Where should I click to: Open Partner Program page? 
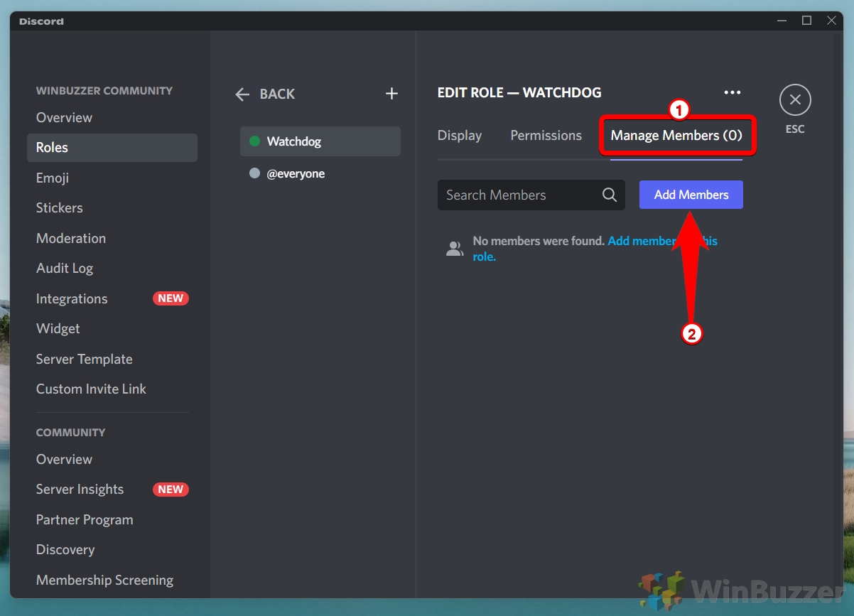point(112,519)
